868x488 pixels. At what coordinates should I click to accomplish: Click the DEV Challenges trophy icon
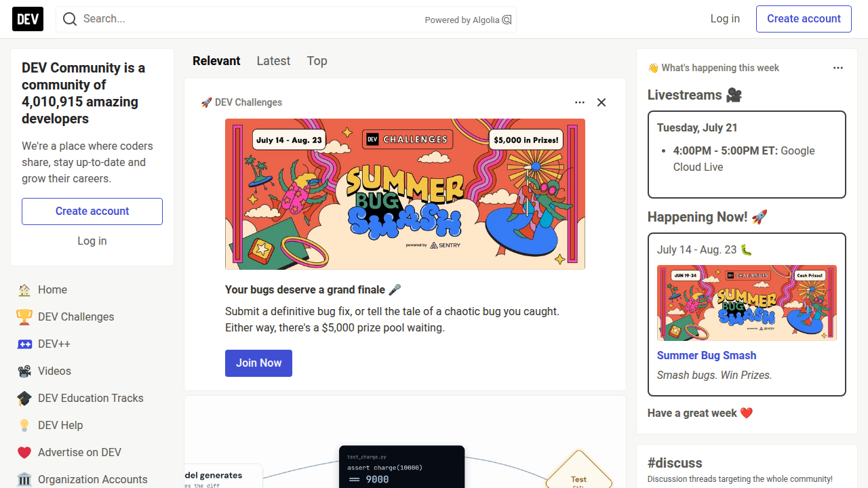(24, 317)
